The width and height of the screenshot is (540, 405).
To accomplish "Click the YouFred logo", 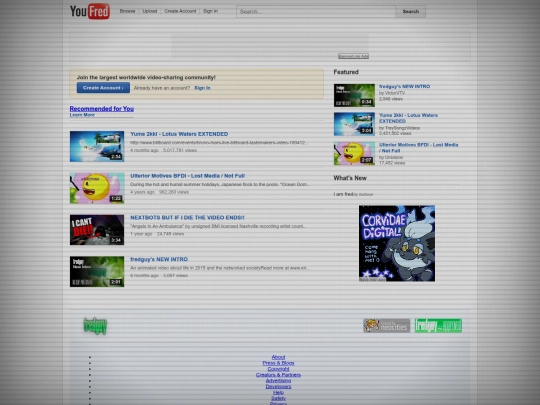I will coord(90,11).
